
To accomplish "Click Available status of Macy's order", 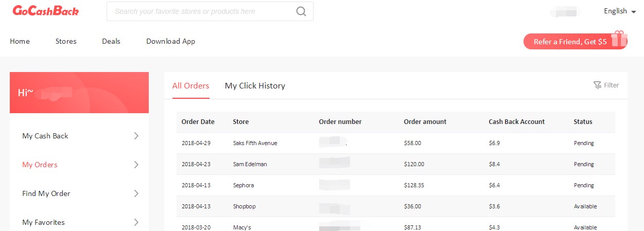I will 585,227.
